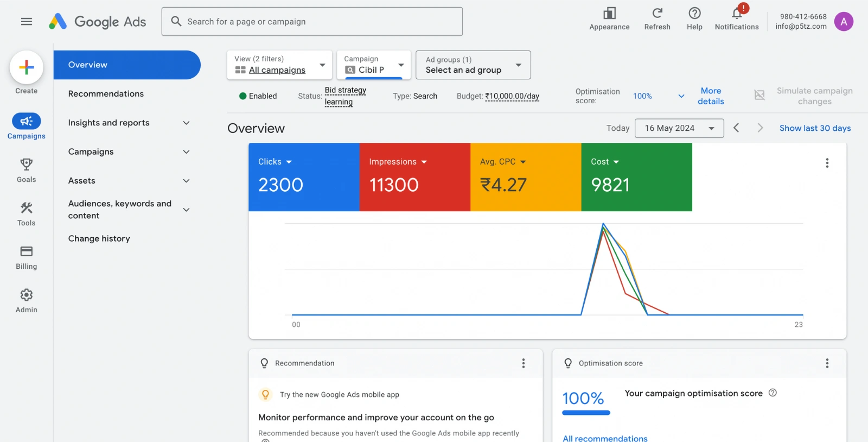The height and width of the screenshot is (442, 868).
Task: Open the Ad groups selector dropdown
Action: (473, 65)
